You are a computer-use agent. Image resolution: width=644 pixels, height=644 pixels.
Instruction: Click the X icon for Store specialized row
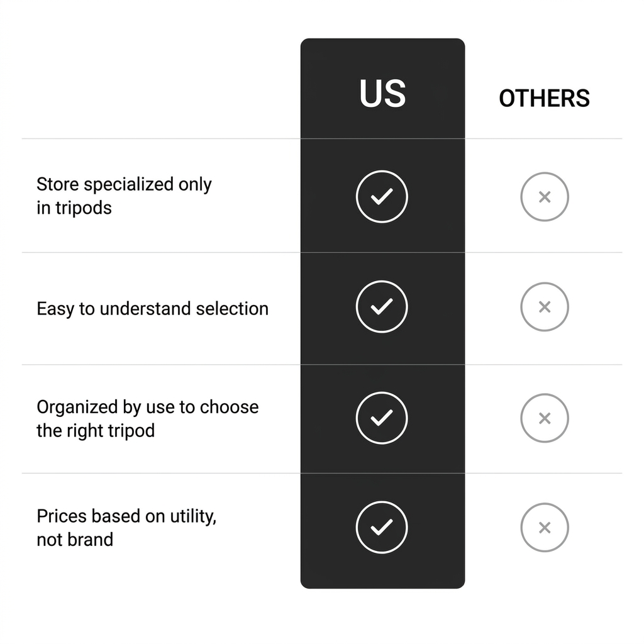tap(545, 197)
